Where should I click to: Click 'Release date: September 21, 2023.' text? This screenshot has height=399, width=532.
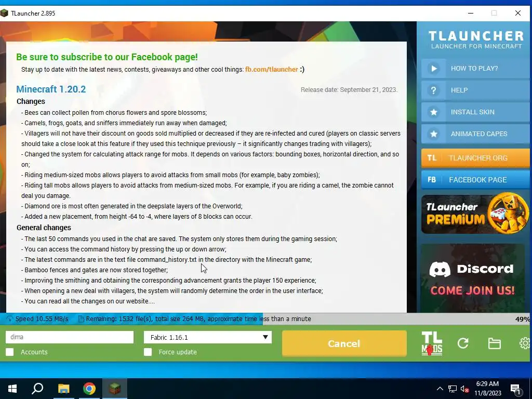click(x=349, y=90)
